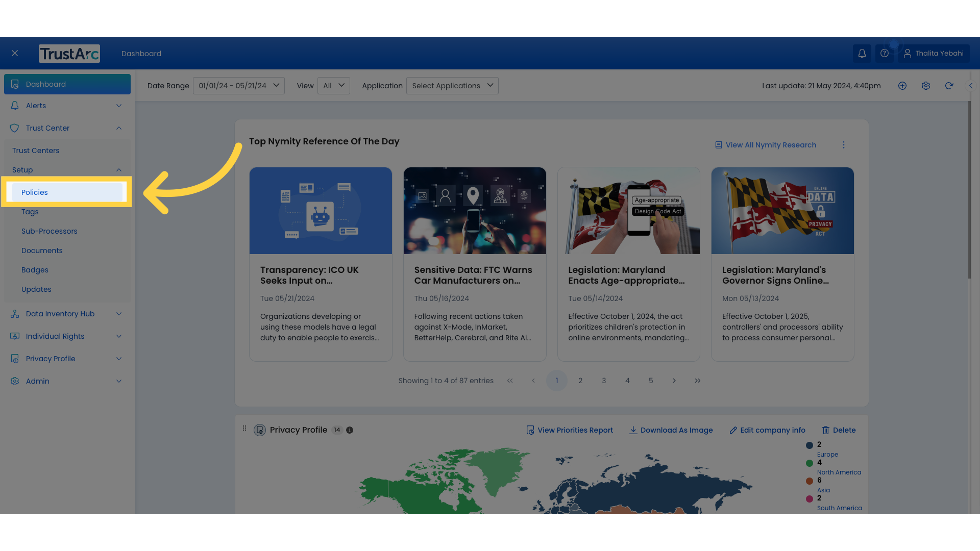This screenshot has height=551, width=980.
Task: Open the notifications bell icon
Action: pos(862,54)
